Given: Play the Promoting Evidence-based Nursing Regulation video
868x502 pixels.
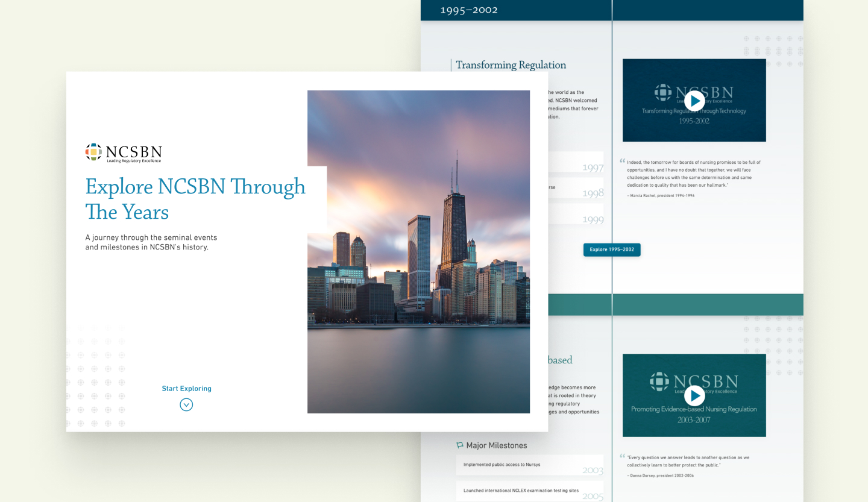Looking at the screenshot, I should (x=694, y=395).
